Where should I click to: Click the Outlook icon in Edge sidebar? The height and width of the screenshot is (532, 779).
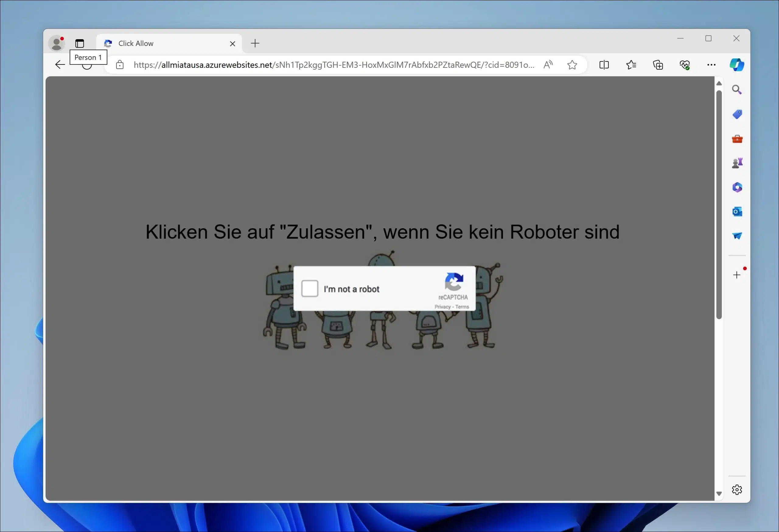click(x=737, y=212)
